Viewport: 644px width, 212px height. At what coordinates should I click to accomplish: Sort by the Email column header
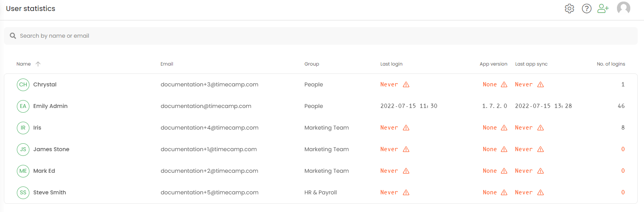click(x=167, y=64)
